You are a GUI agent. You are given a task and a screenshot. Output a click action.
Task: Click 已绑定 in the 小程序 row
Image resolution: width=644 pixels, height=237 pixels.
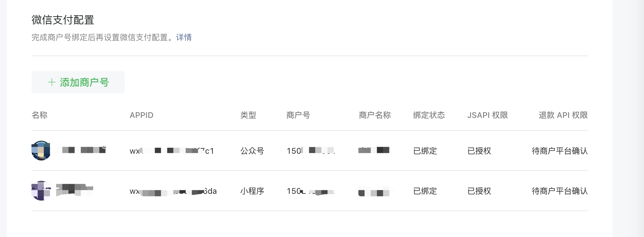(425, 191)
